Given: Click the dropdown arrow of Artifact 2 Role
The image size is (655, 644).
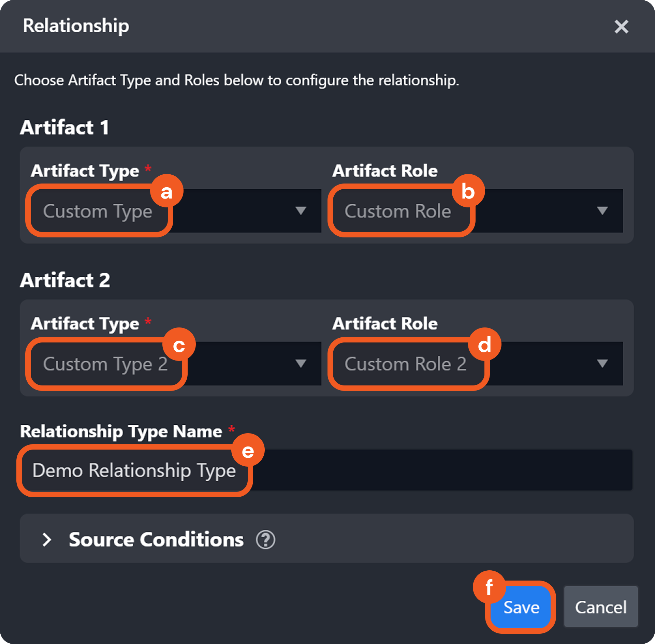Looking at the screenshot, I should point(602,364).
